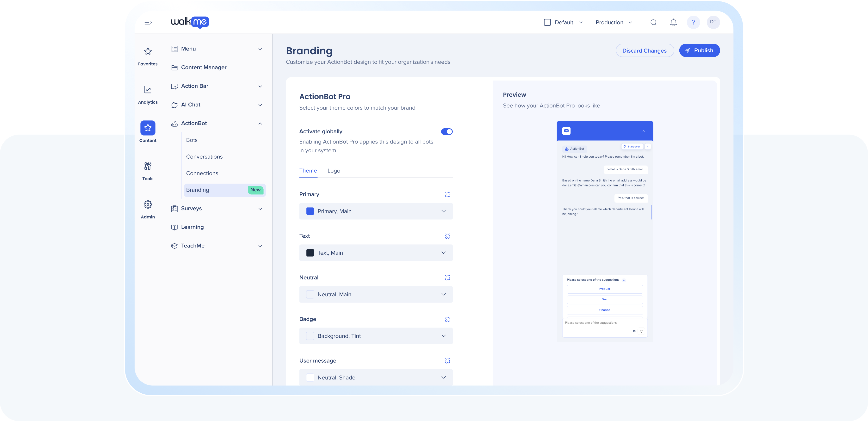Reset the Neutral color with its icon
The width and height of the screenshot is (868, 421).
[x=447, y=278]
